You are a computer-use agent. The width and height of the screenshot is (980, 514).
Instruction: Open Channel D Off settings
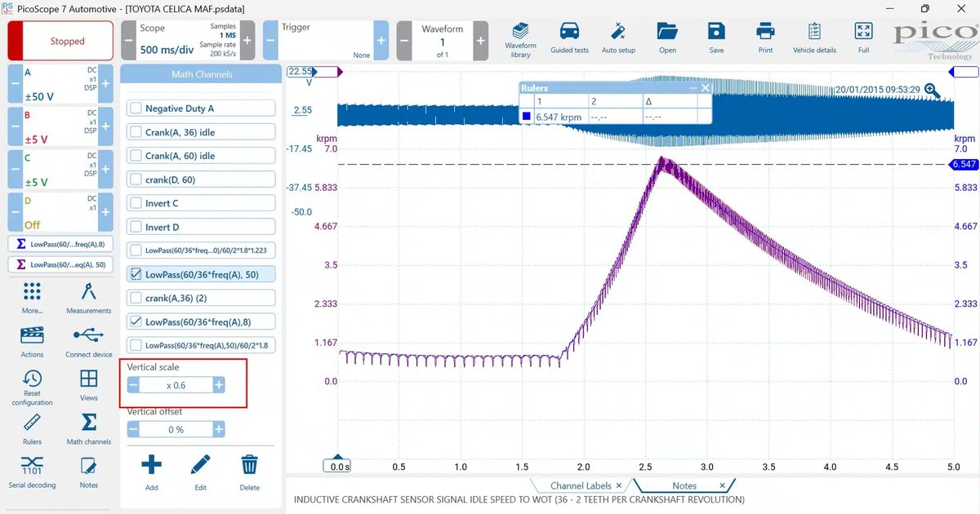click(60, 210)
